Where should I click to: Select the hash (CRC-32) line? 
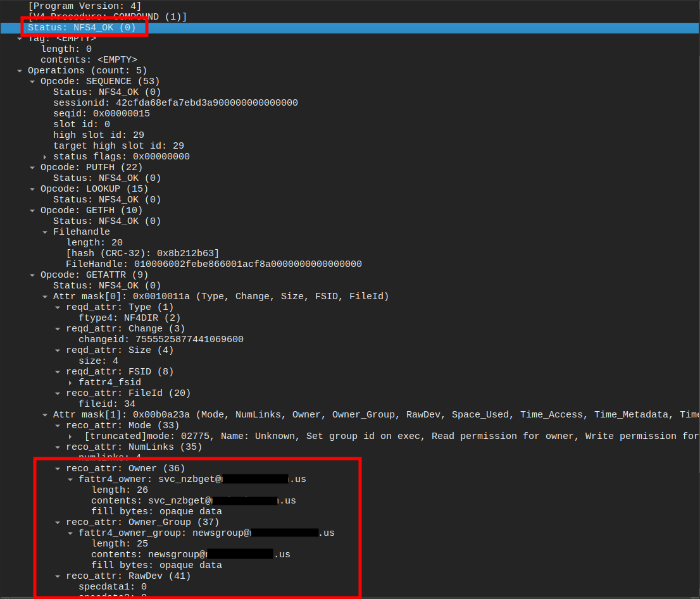tap(142, 254)
